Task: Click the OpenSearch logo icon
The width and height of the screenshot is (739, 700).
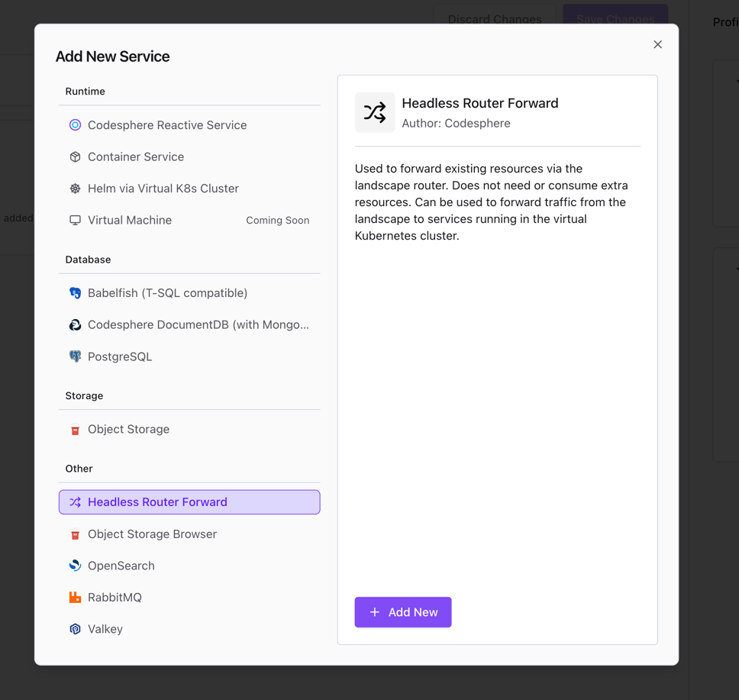Action: 75,566
